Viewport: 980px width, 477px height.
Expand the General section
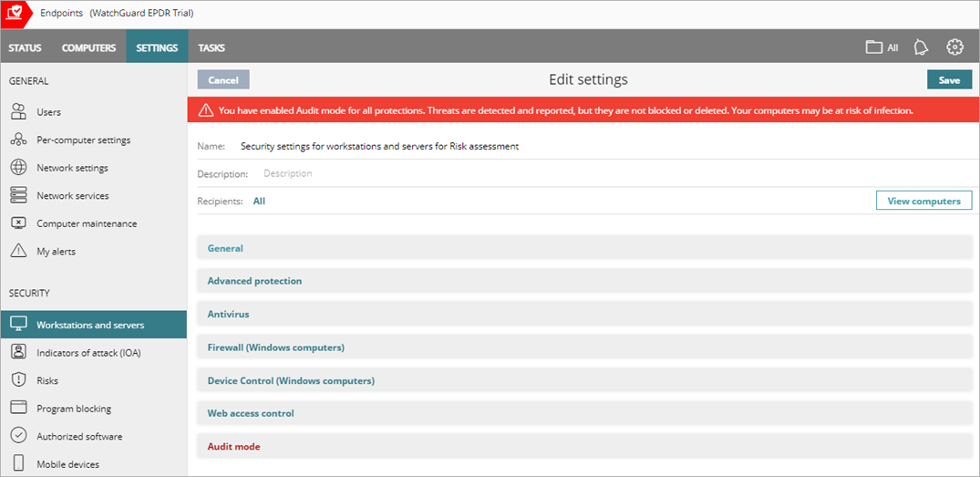pyautogui.click(x=584, y=248)
